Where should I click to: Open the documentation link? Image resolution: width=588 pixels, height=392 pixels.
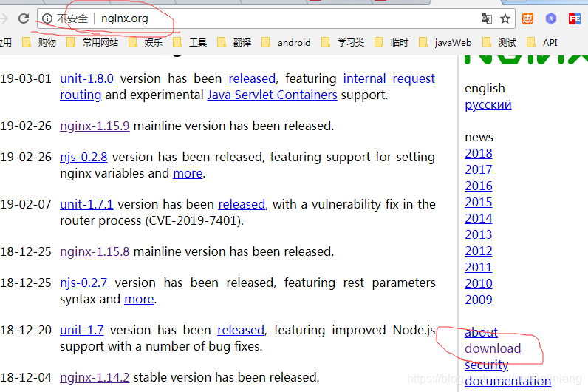click(x=507, y=381)
